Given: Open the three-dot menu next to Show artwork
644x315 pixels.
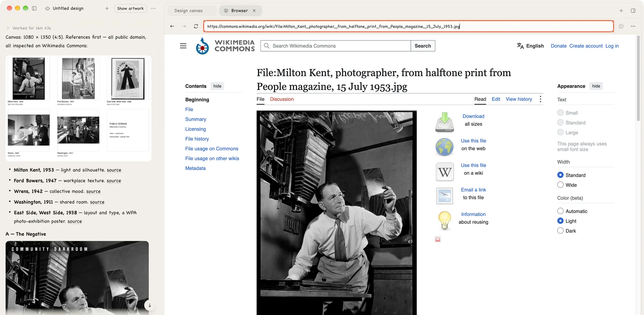Looking at the screenshot, I should coord(153,8).
